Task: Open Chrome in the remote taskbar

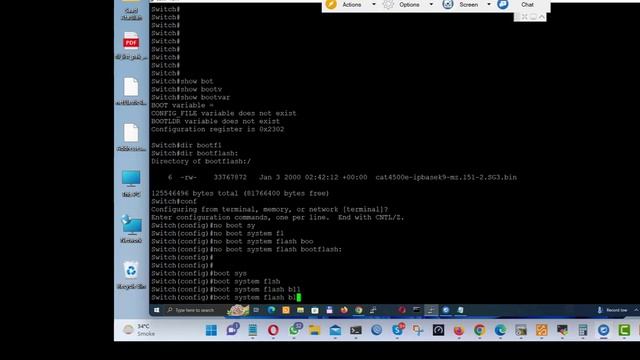Action: click(359, 310)
